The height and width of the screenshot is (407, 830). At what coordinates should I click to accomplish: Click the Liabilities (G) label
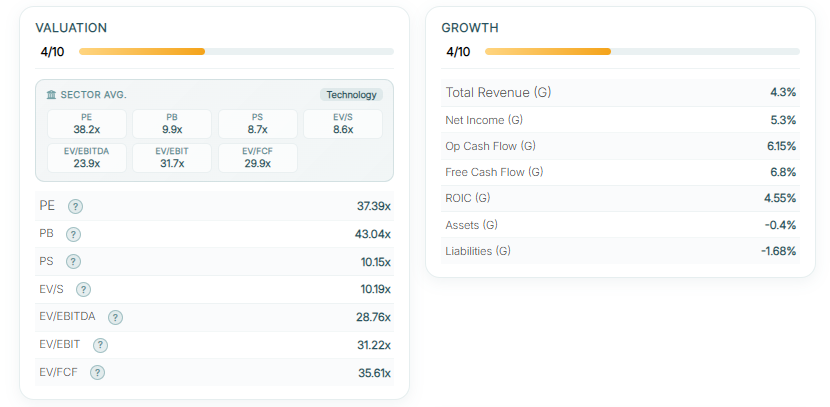click(478, 251)
